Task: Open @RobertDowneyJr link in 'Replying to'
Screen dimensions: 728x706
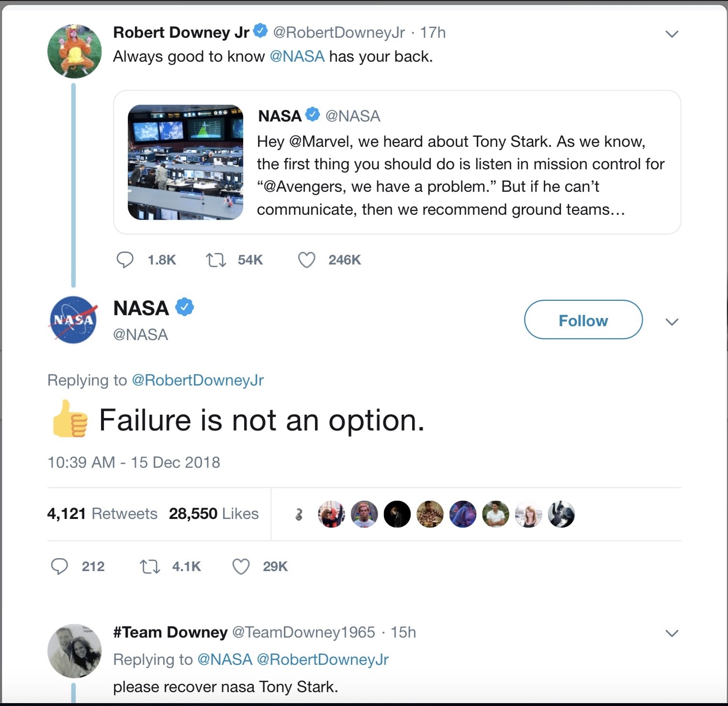Action: (x=197, y=380)
